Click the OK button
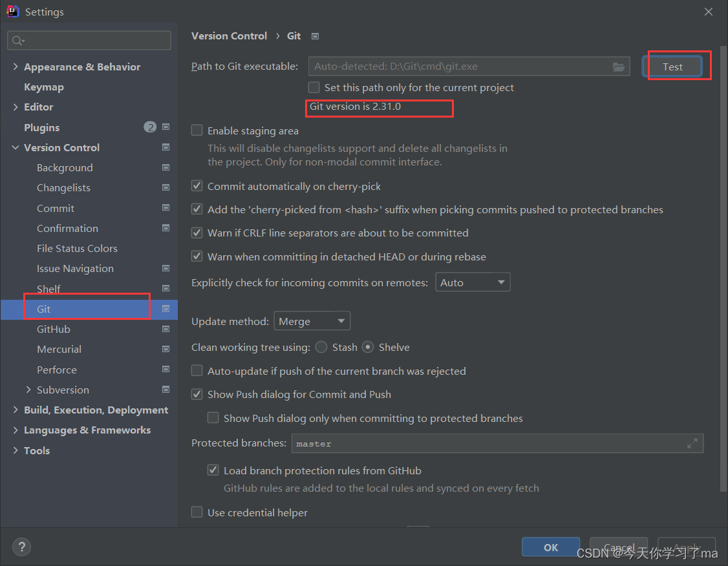The width and height of the screenshot is (728, 566). click(551, 547)
